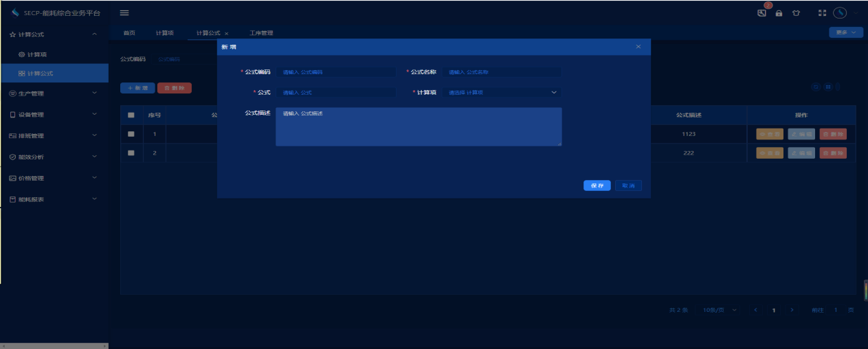The height and width of the screenshot is (349, 868).
Task: Click the 保存 button
Action: click(x=597, y=185)
